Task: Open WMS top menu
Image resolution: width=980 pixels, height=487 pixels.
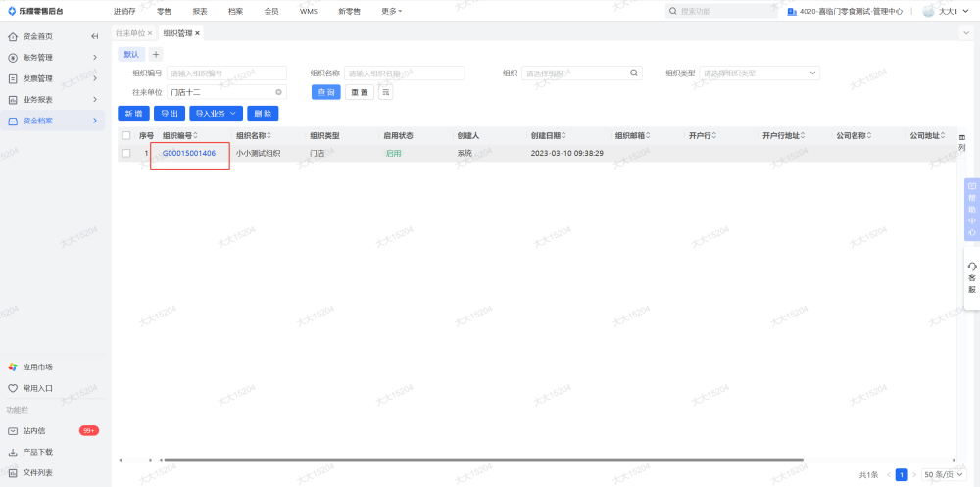Action: (x=308, y=11)
